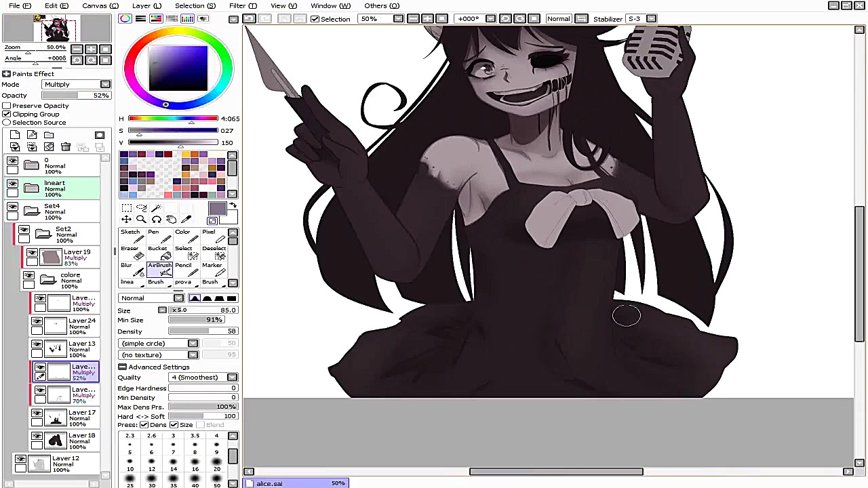Screen dimensions: 868x488
Task: Expand the Paints Effect section
Action: [6, 74]
